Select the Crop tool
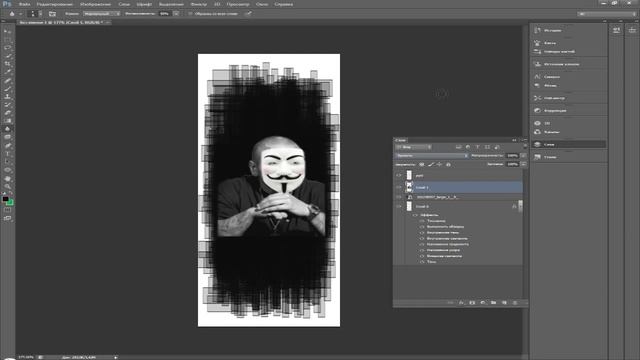This screenshot has width=640, height=360. pos(7,64)
